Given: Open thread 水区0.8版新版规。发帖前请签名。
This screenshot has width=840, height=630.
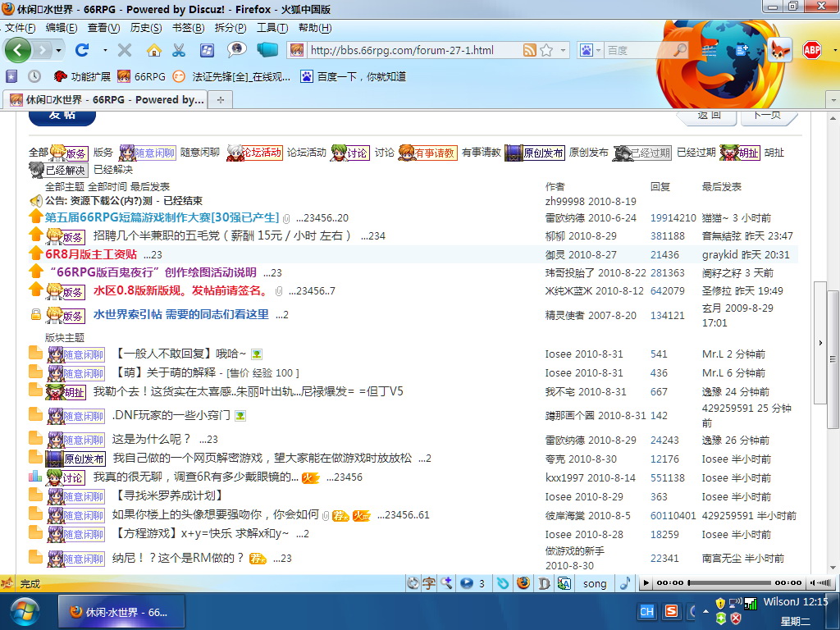Looking at the screenshot, I should point(180,290).
